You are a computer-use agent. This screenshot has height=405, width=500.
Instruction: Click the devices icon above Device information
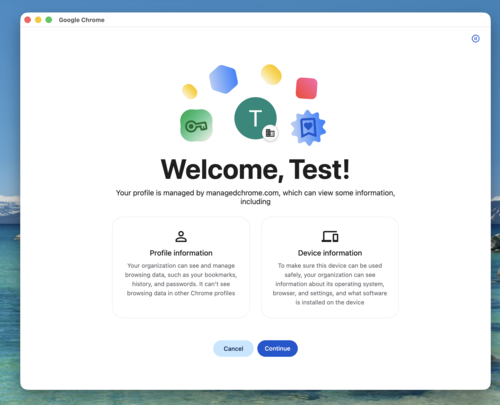coord(330,236)
